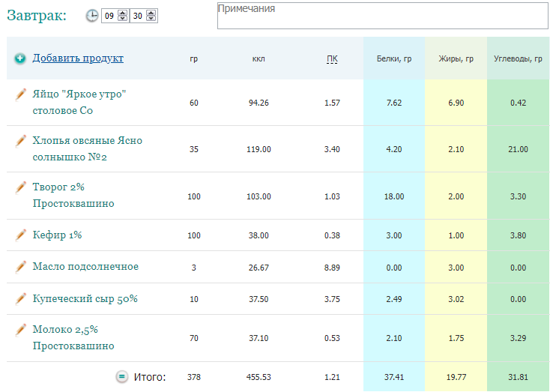The width and height of the screenshot is (550, 392).
Task: Select the 103.00 calories cell
Action: pos(259,196)
